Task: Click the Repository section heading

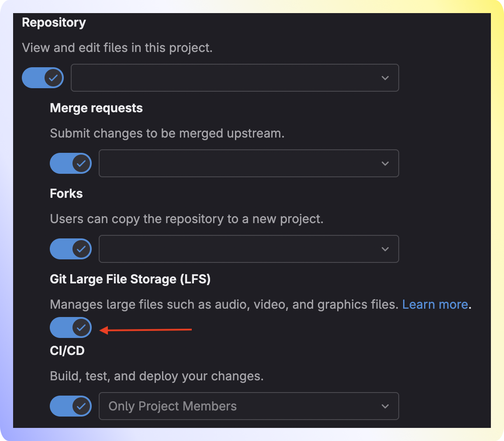Action: coord(54,23)
